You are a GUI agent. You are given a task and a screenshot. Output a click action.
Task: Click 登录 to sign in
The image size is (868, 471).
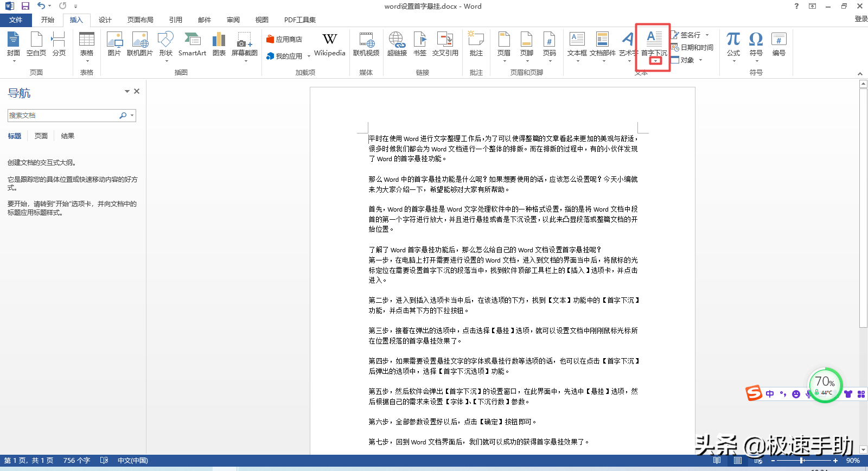point(861,19)
